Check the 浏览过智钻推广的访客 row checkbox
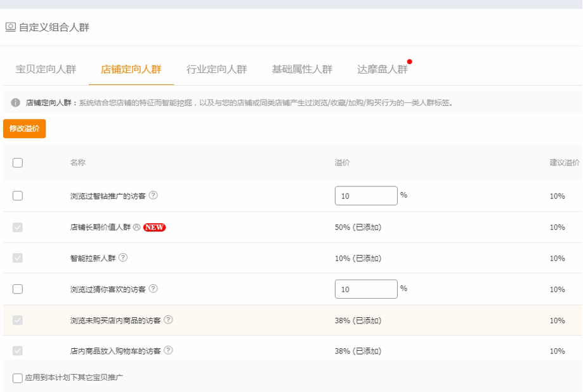The image size is (583, 392). tap(18, 196)
